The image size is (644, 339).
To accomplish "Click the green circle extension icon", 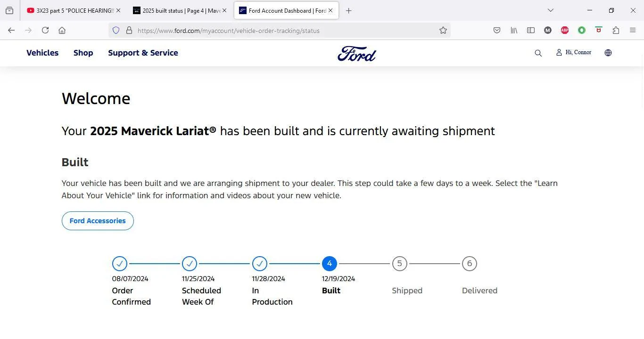I will 582,30.
